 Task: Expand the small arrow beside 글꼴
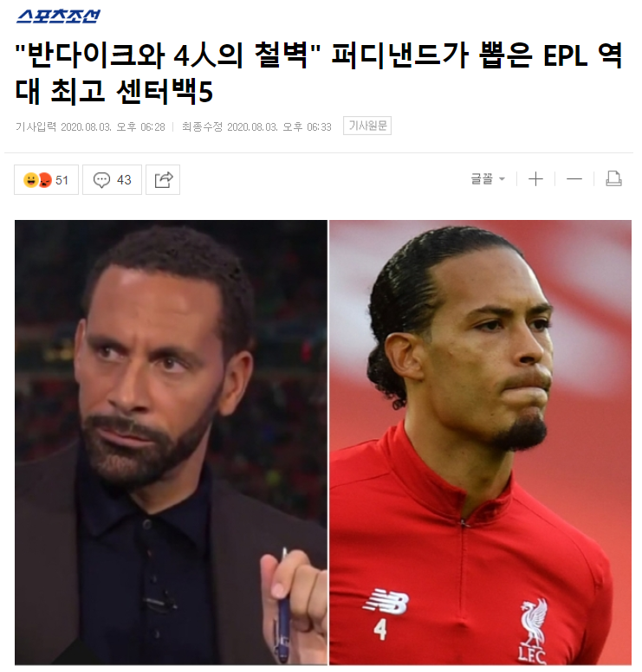point(502,179)
